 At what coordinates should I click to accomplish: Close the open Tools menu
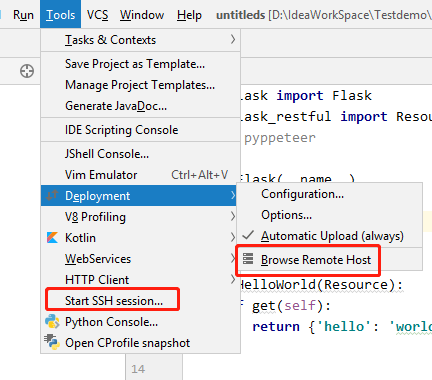pyautogui.click(x=60, y=14)
